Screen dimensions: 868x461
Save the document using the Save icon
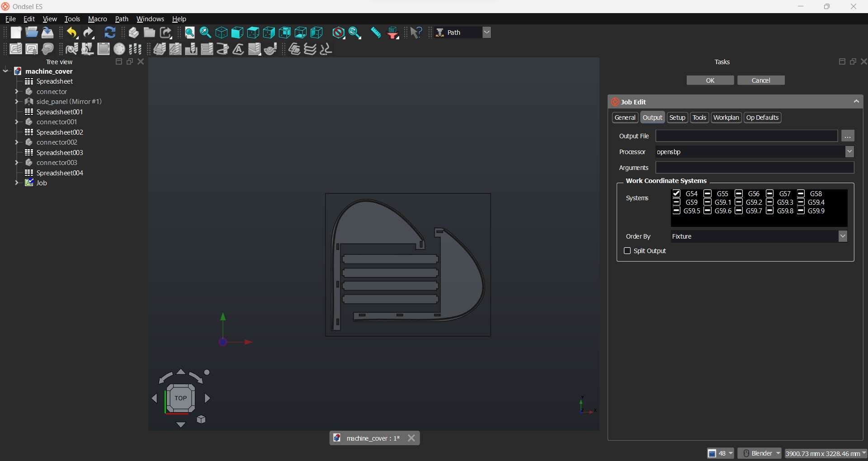(x=47, y=33)
